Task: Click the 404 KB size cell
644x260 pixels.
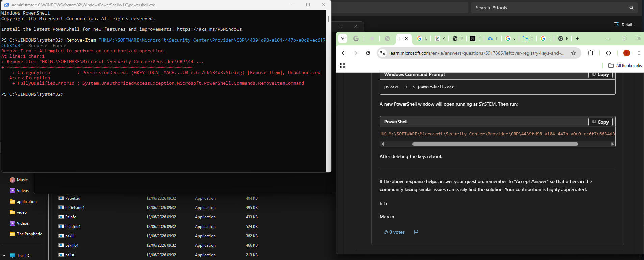Action: click(x=252, y=198)
